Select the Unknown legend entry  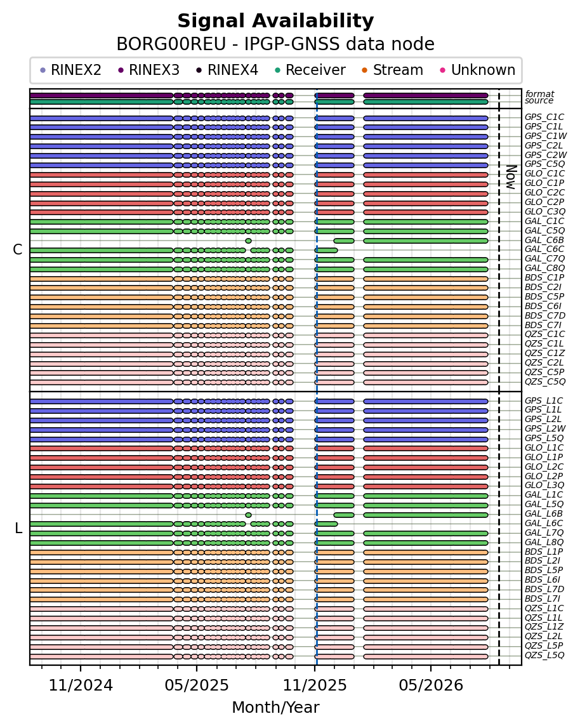pos(477,70)
